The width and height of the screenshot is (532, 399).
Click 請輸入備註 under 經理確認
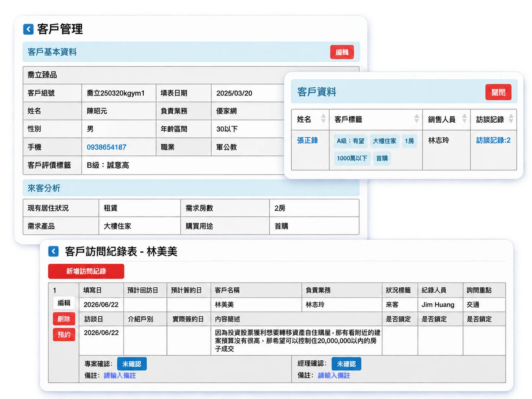tap(334, 375)
